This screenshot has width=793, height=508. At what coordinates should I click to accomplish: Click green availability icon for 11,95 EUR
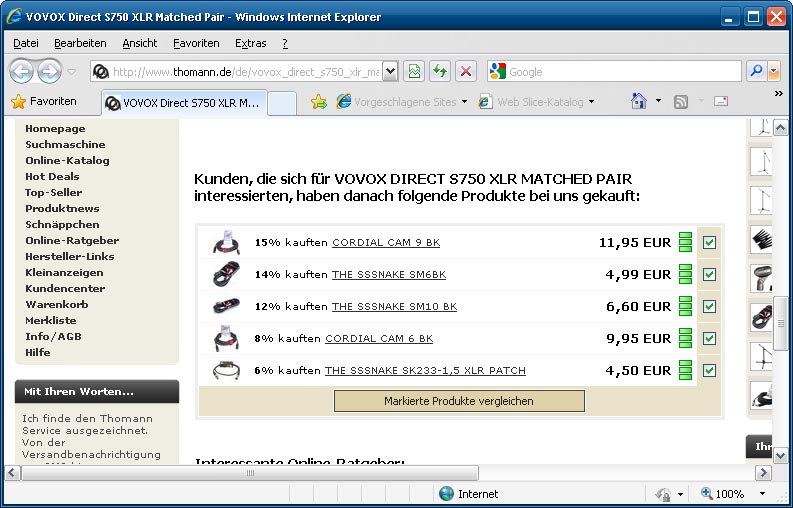[x=685, y=242]
